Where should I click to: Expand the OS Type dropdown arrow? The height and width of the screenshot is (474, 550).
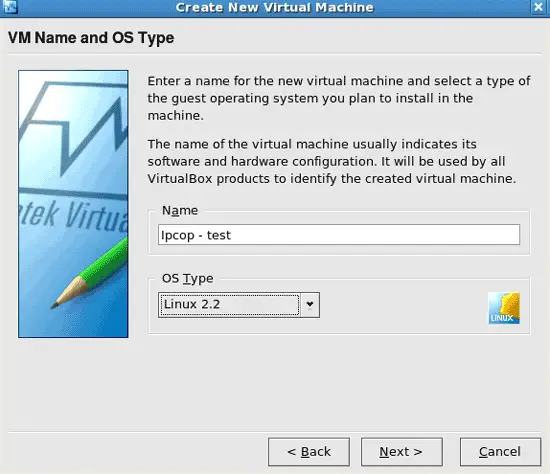click(x=310, y=305)
